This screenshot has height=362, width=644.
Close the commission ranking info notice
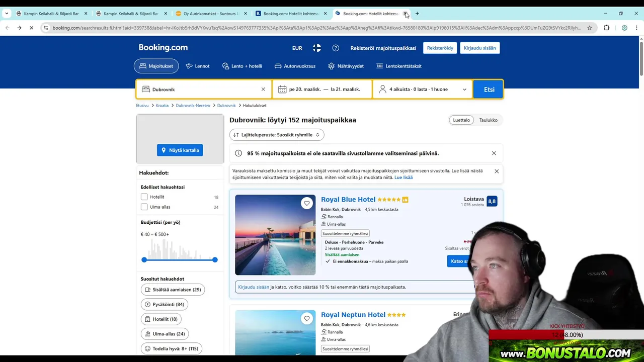tap(497, 171)
